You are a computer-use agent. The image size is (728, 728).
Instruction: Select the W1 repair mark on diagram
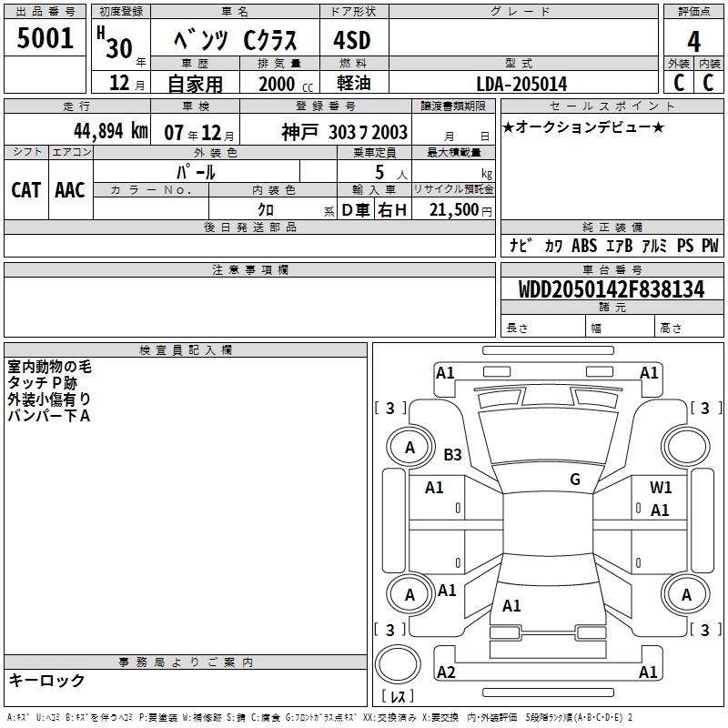[661, 487]
